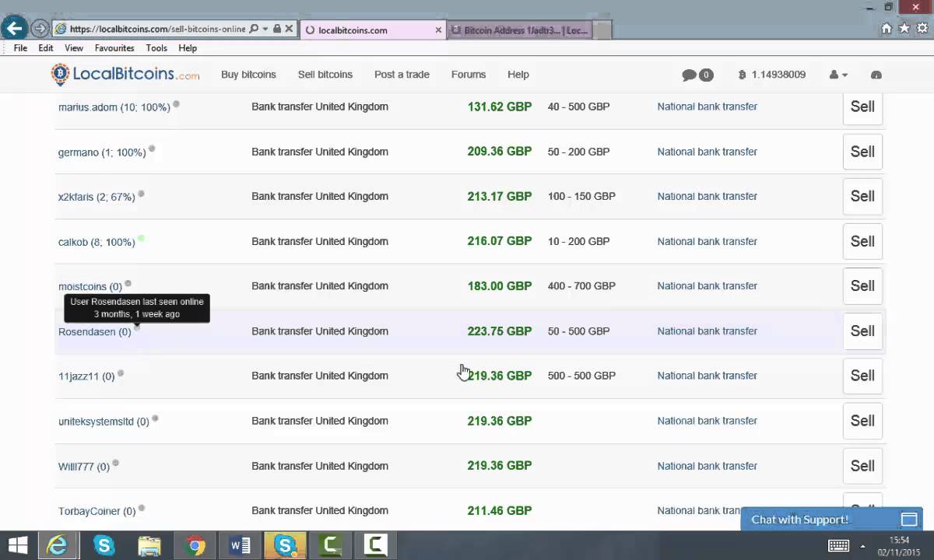This screenshot has height=560, width=934.
Task: Click Sell in the uniteksystemsltd row
Action: click(862, 421)
